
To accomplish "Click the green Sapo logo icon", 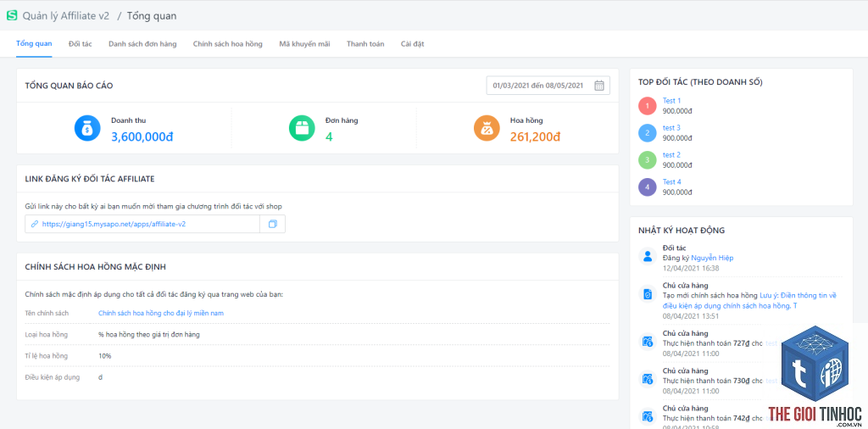I will (x=12, y=15).
